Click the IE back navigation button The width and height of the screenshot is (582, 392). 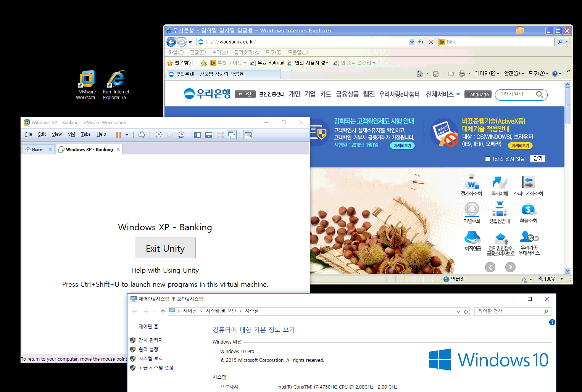pos(171,42)
